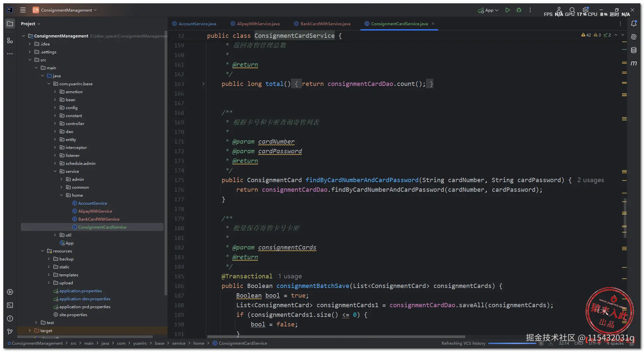Click the findByCardNumberAndCardPassword method name
Viewport: 644px width, 352px height.
tap(362, 180)
